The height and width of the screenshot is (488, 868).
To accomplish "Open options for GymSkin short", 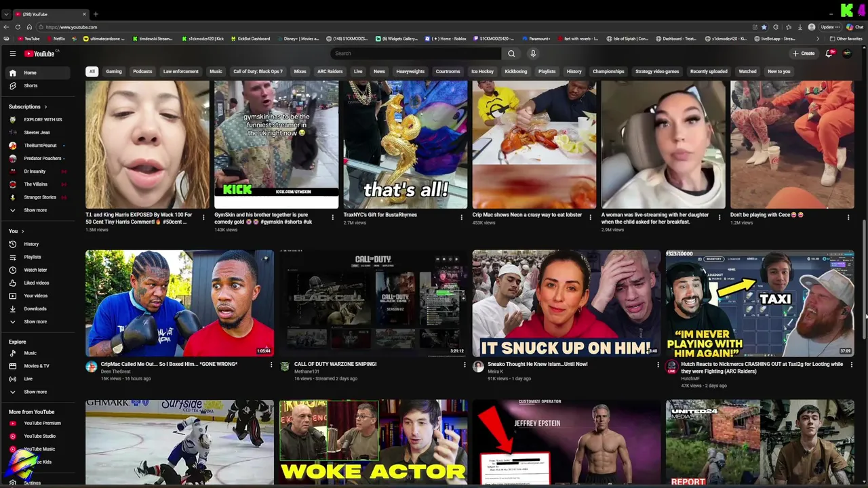I will tap(332, 217).
